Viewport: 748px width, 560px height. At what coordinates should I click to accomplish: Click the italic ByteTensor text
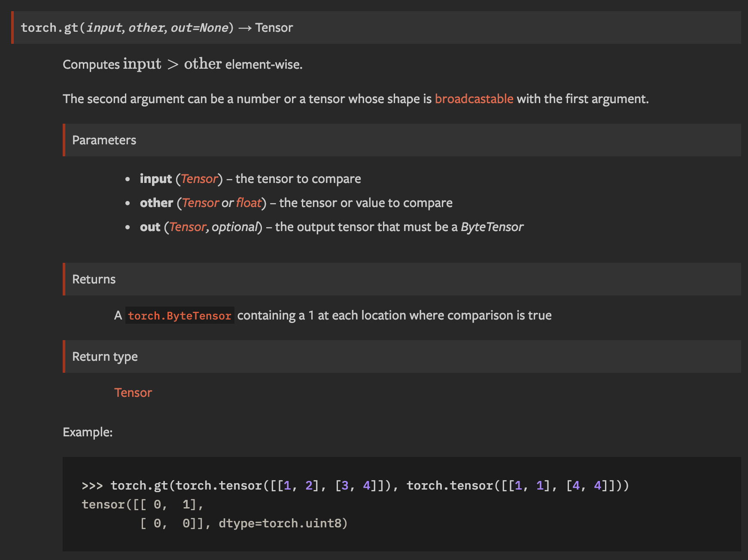[x=492, y=227]
